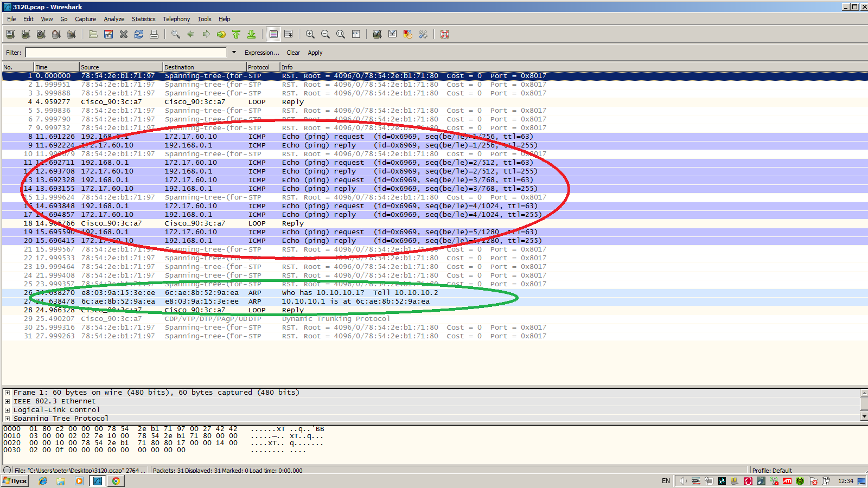Open the Help lifebuoy icon
868x488 pixels.
tap(445, 34)
